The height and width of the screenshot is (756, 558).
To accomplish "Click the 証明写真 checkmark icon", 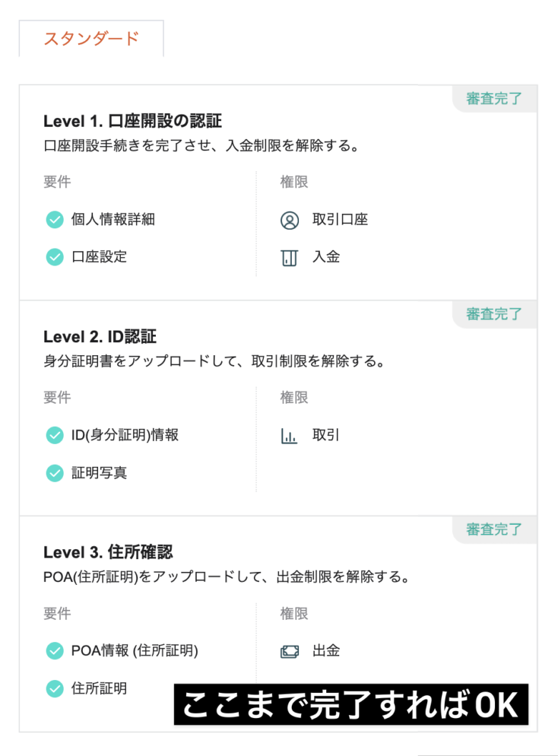I will tap(55, 472).
